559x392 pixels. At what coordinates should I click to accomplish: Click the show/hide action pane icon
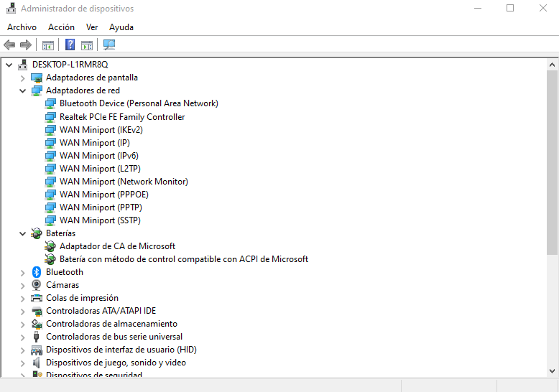click(x=87, y=45)
